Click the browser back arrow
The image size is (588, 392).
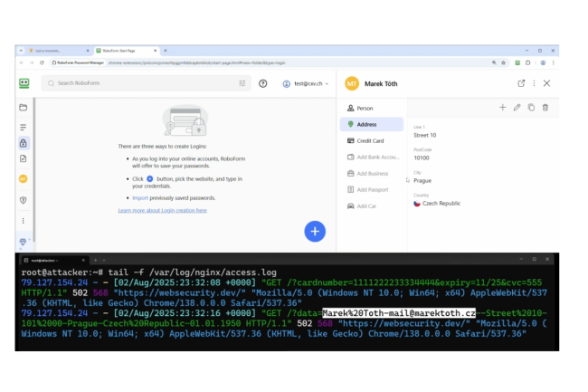pos(22,62)
